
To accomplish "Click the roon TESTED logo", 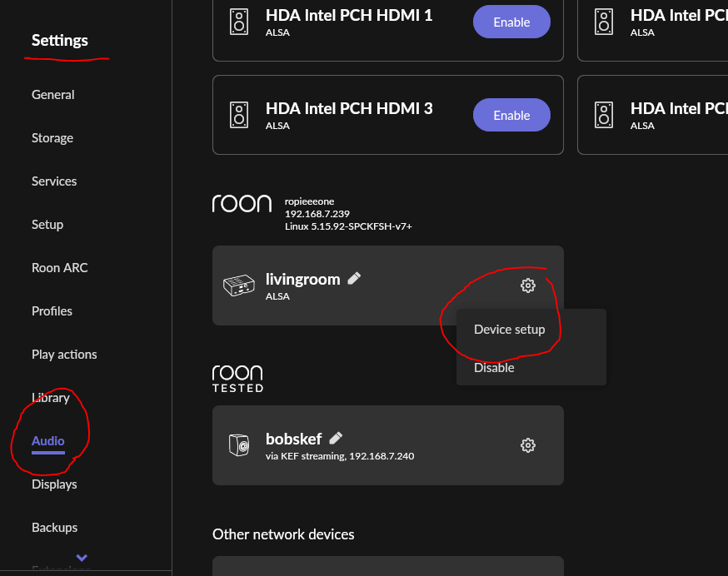I will (x=237, y=377).
